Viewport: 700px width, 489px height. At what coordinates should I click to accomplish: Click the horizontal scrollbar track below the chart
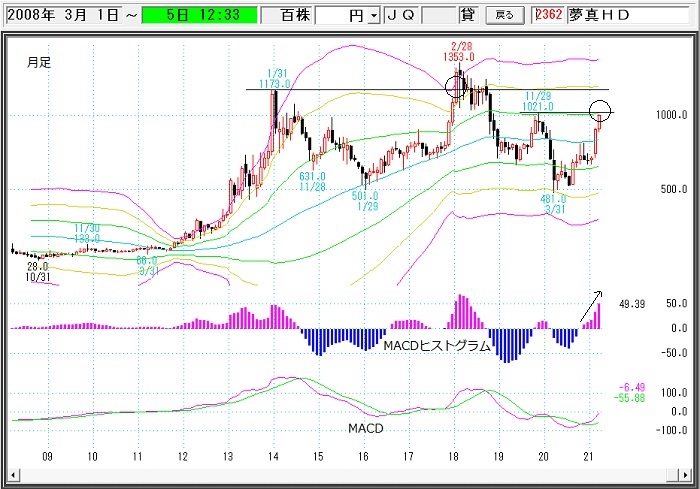tap(349, 475)
